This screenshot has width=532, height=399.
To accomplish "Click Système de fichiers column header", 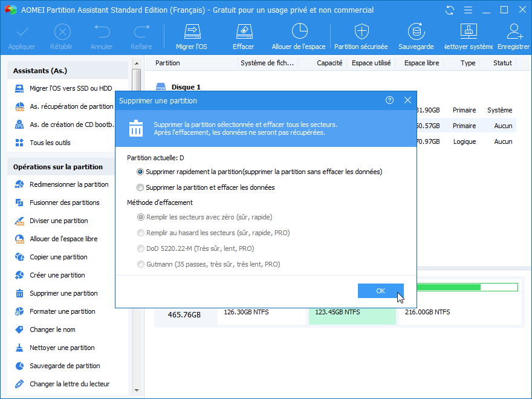I will 267,63.
